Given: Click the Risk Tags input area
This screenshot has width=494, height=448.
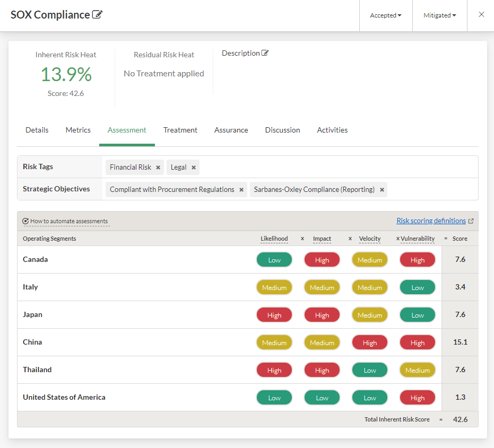Looking at the screenshot, I should 290,167.
